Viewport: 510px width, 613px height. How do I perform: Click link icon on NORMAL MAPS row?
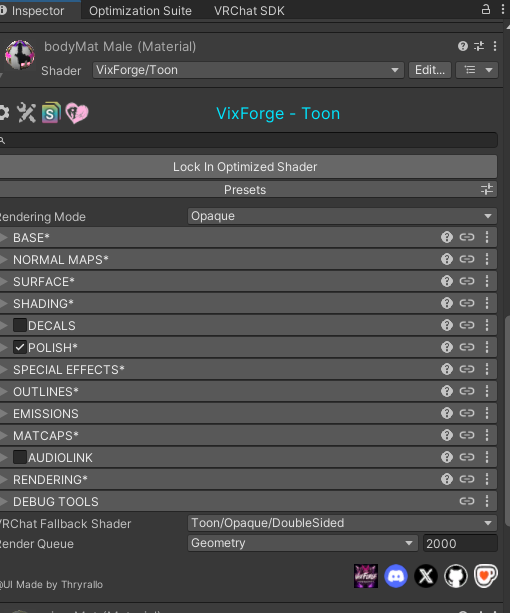pos(467,259)
